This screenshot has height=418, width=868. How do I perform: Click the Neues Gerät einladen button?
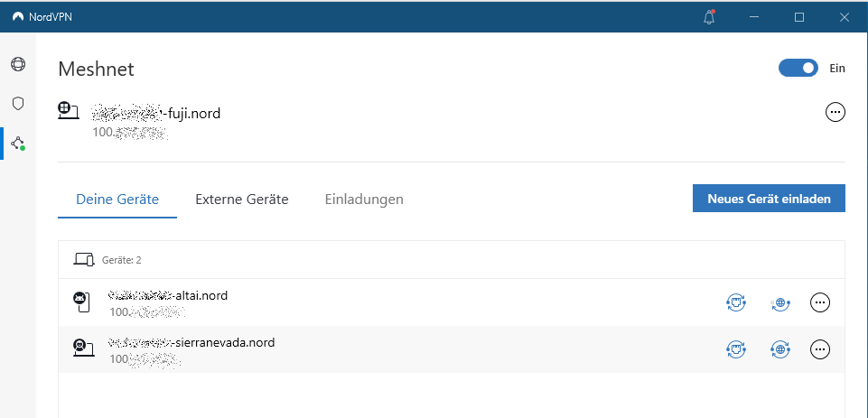tap(769, 199)
